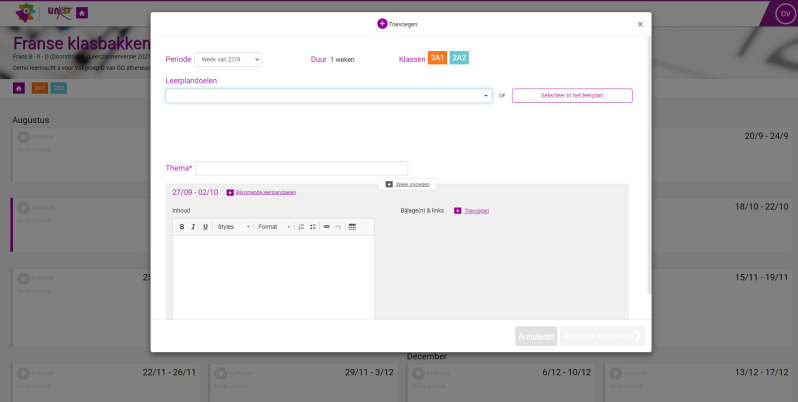Viewport: 798px width, 402px height.
Task: Click the Selecteer in het leerplan button
Action: pyautogui.click(x=572, y=96)
